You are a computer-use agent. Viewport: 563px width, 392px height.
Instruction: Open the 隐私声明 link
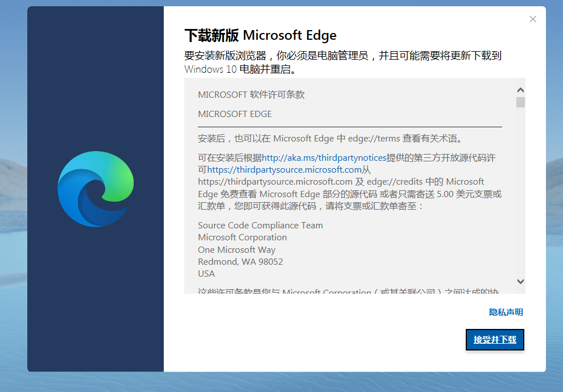coord(506,312)
